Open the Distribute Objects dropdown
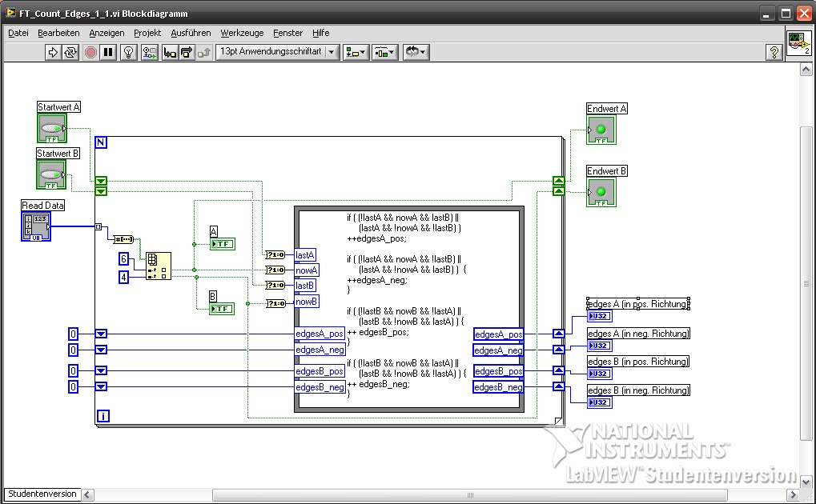The image size is (816, 504). (385, 52)
